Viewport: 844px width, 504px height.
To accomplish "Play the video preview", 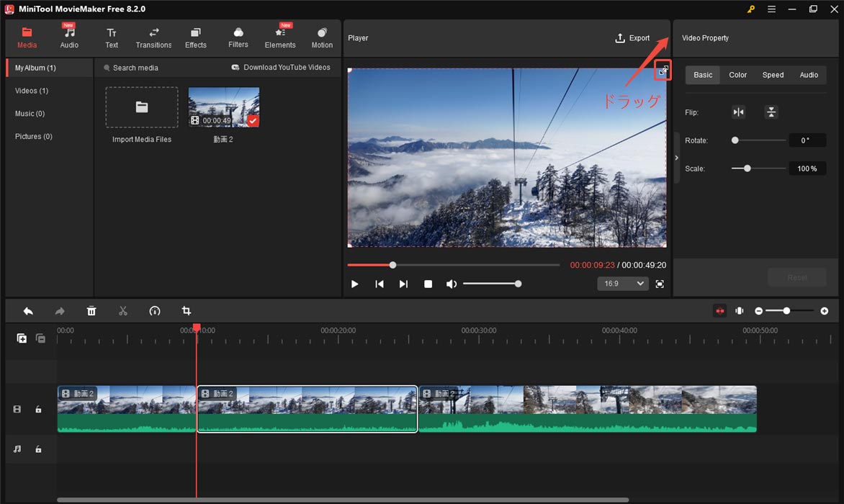I will coord(354,284).
